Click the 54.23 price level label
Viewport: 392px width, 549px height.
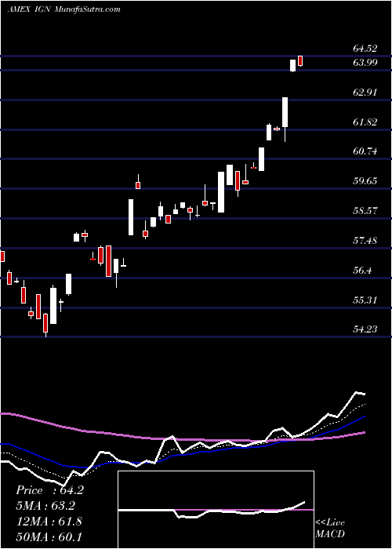pos(365,329)
